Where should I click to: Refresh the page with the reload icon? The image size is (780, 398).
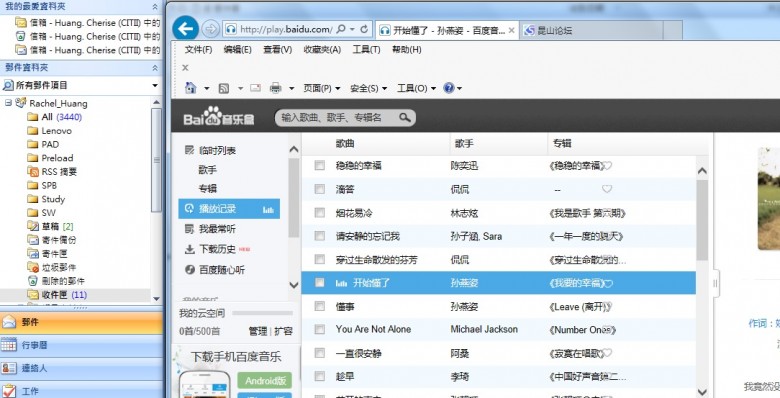pos(364,29)
